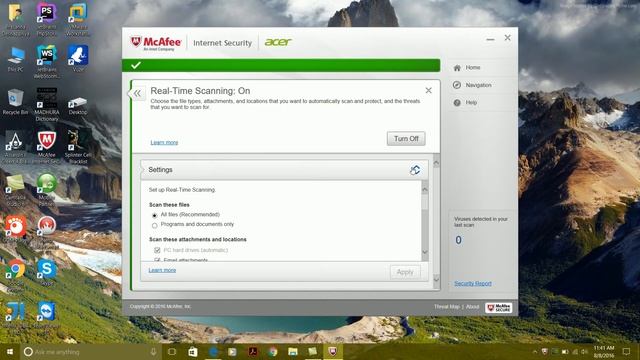Open Adobe Reader from taskbar

pos(253,351)
